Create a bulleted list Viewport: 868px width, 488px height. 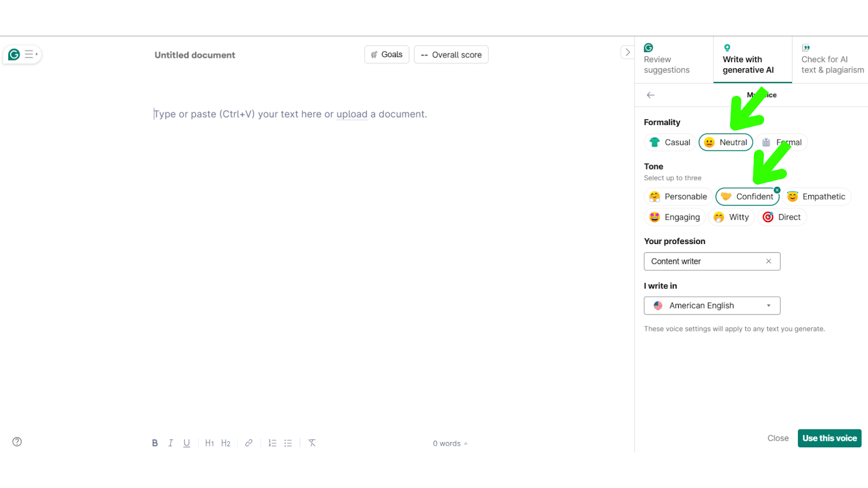click(x=288, y=443)
